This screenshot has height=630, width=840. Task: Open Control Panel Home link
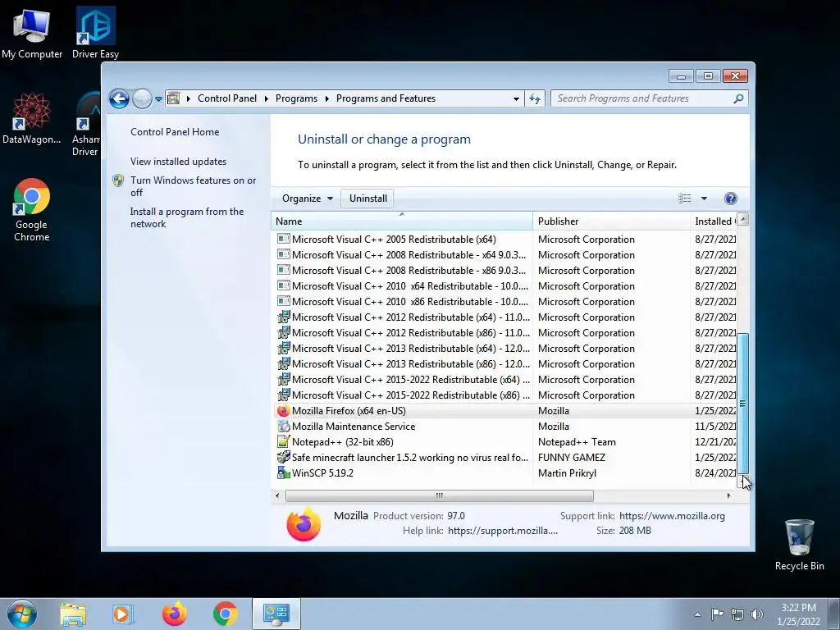point(175,132)
